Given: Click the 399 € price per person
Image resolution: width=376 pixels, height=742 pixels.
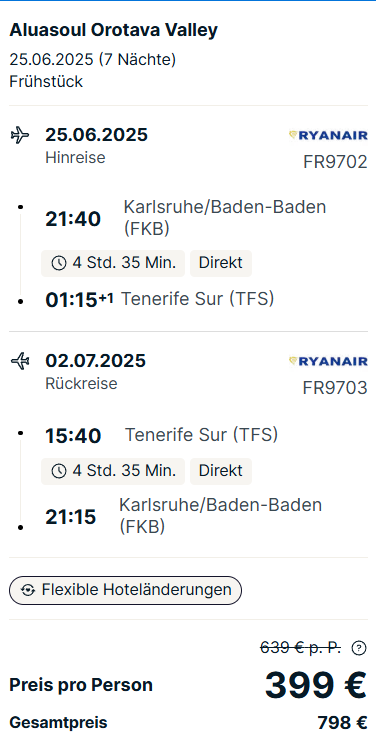Looking at the screenshot, I should pyautogui.click(x=315, y=685).
